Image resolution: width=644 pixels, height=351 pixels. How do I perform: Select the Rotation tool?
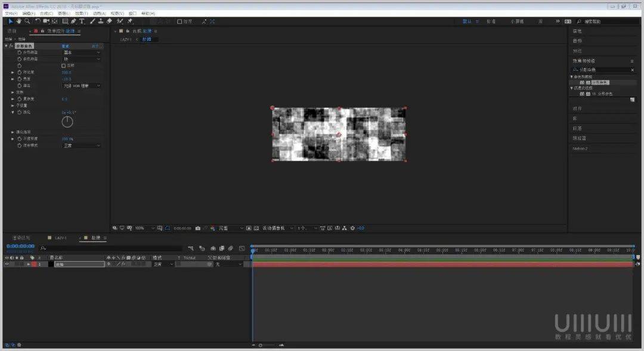(x=38, y=21)
